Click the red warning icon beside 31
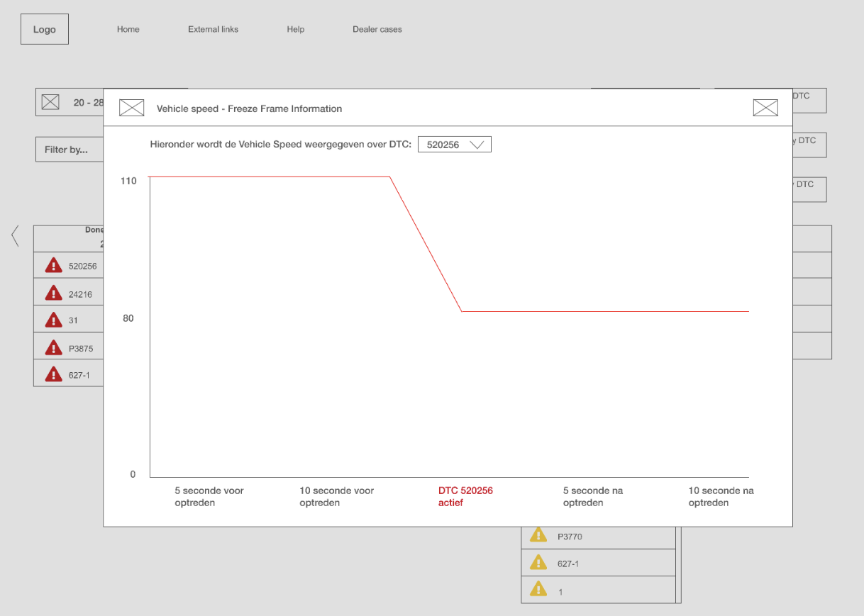The image size is (864, 616). [x=53, y=320]
